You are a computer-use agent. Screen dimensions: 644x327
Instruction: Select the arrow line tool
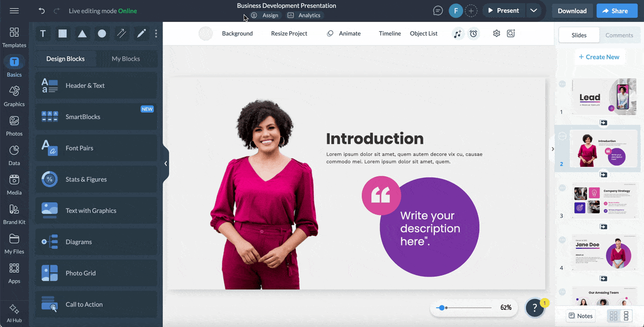[122, 34]
